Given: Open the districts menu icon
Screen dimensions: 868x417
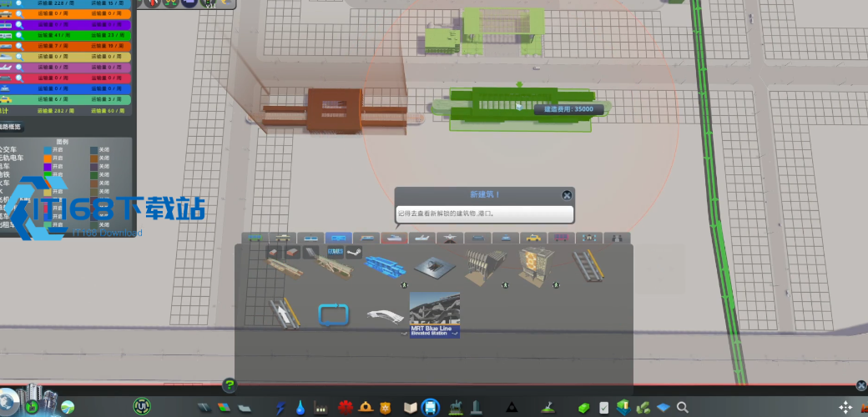Looking at the screenshot, I should click(x=244, y=408).
